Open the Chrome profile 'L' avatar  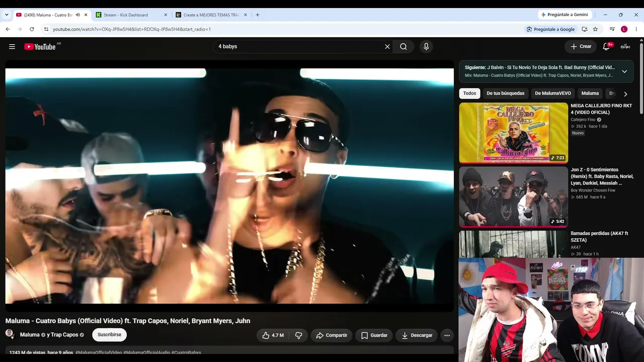(x=624, y=29)
